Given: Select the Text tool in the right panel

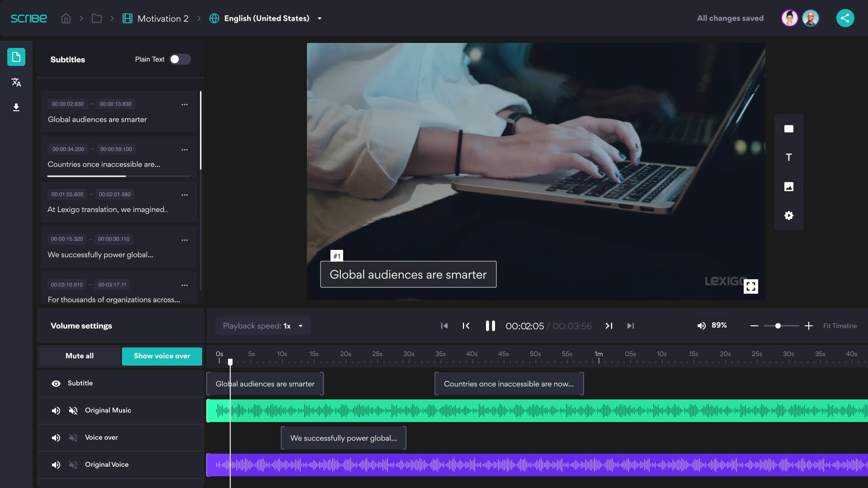Looking at the screenshot, I should tap(788, 157).
